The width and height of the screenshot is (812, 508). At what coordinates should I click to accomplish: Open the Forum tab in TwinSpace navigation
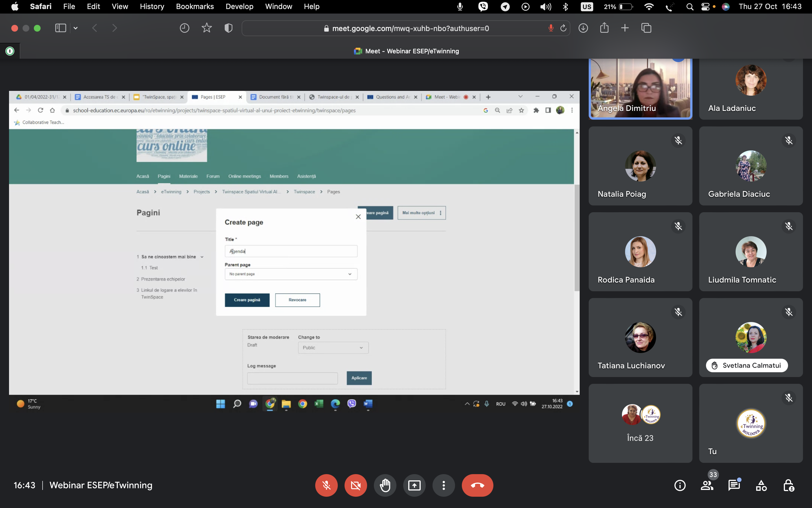point(213,176)
